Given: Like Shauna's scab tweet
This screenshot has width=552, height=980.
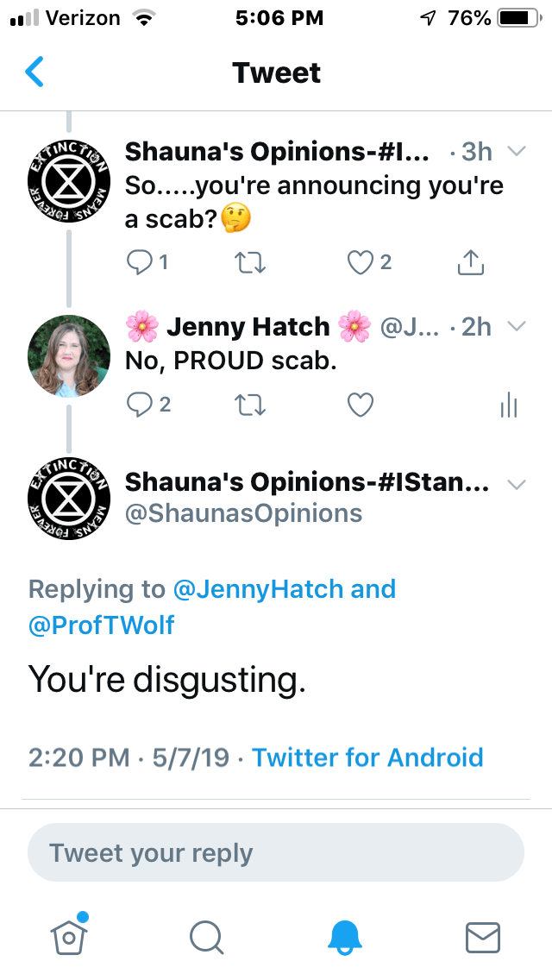Looking at the screenshot, I should (x=360, y=263).
